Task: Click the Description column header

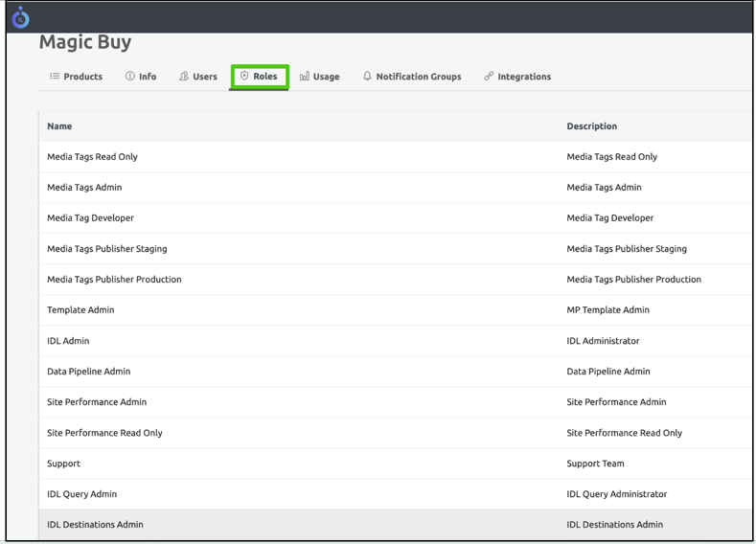Action: pyautogui.click(x=591, y=126)
